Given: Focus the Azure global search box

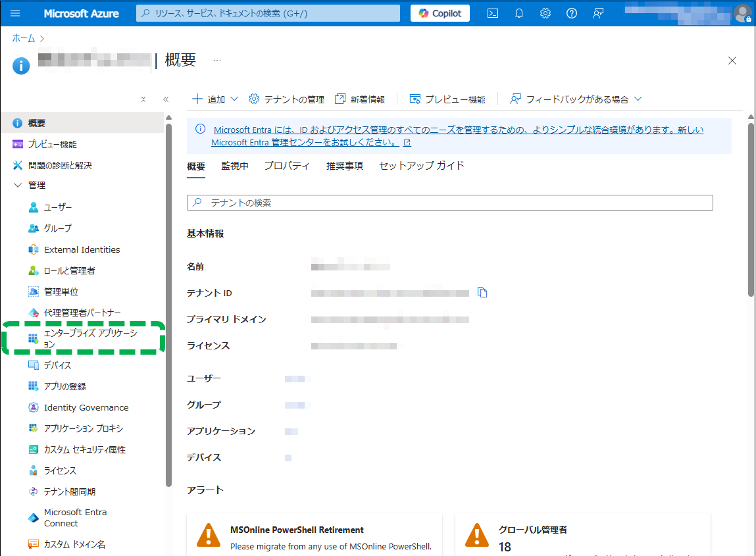Looking at the screenshot, I should coord(268,13).
